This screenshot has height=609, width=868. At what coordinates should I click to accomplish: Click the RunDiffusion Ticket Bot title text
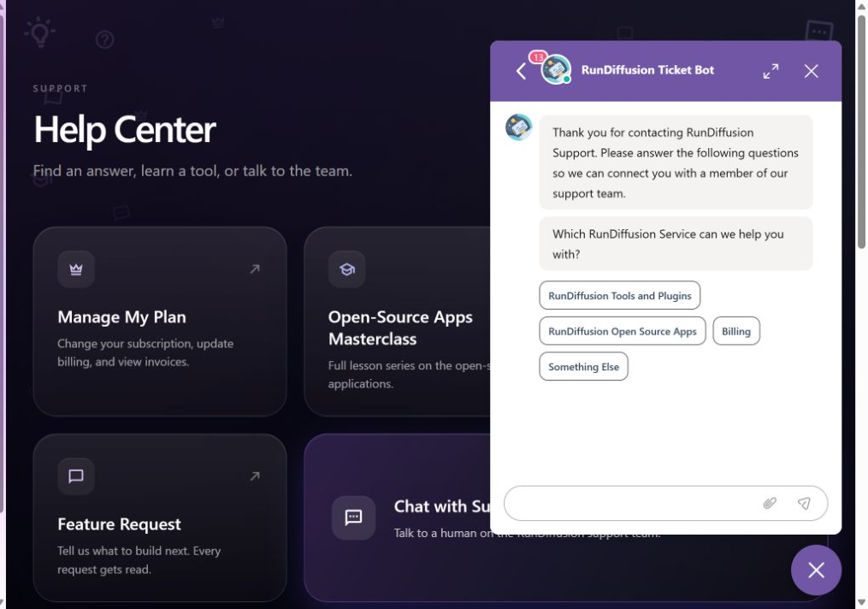coord(647,70)
